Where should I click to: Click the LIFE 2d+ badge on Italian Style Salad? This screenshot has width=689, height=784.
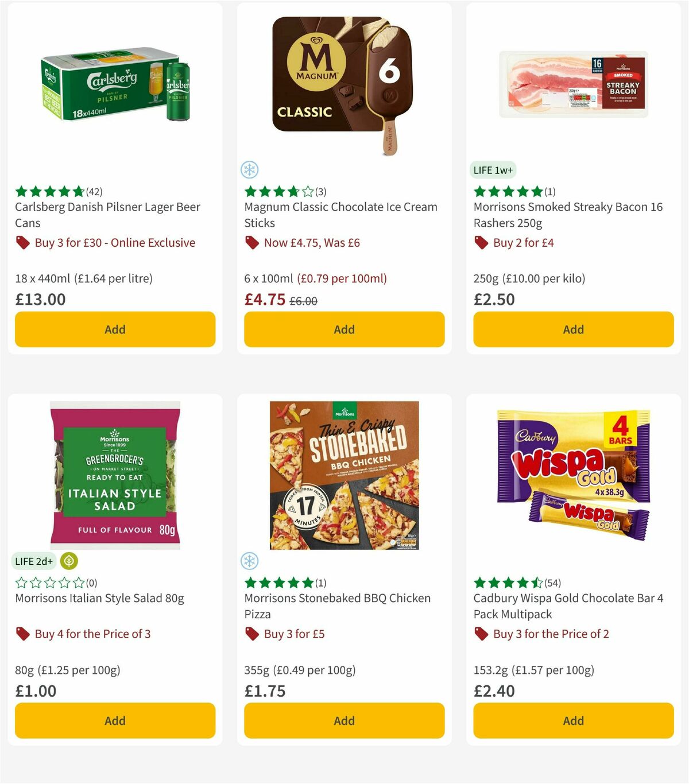pos(34,561)
